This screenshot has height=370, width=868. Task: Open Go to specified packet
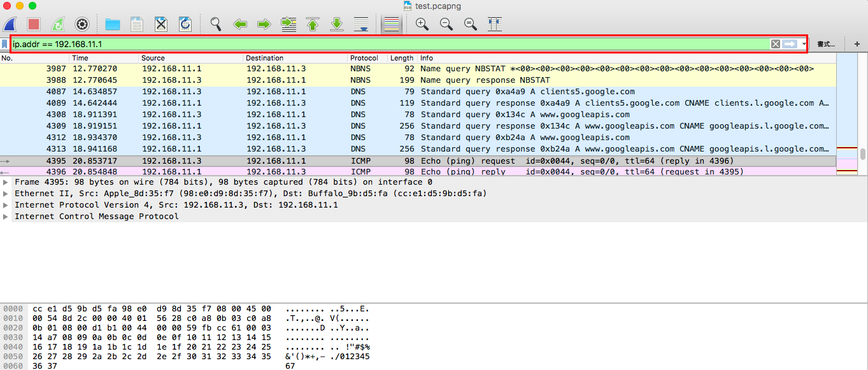(x=288, y=25)
